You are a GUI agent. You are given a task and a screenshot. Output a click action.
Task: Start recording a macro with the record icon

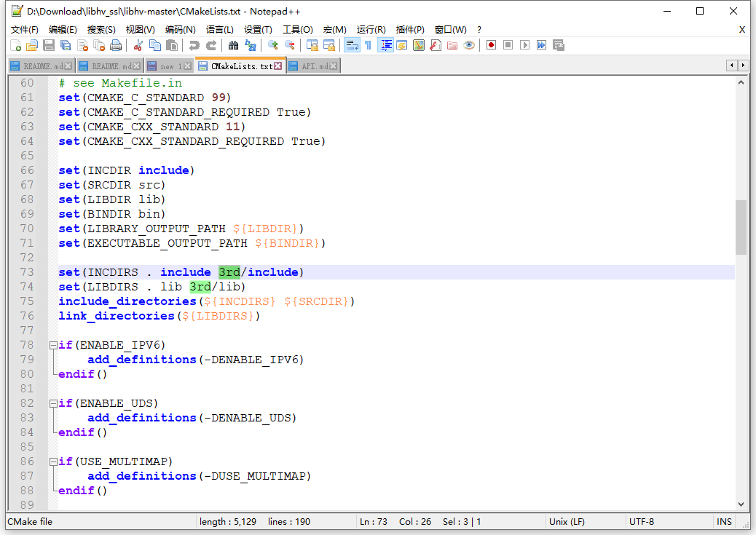pyautogui.click(x=489, y=44)
